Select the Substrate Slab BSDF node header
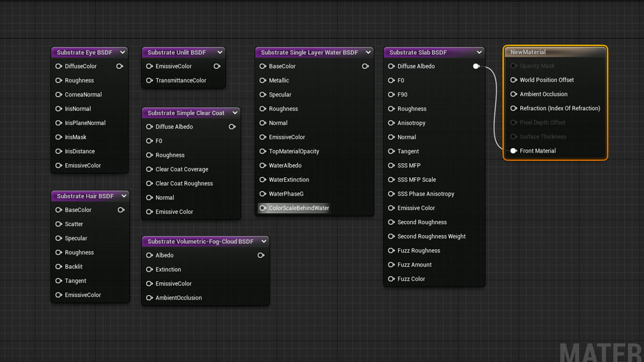This screenshot has height=362, width=644. tap(433, 52)
